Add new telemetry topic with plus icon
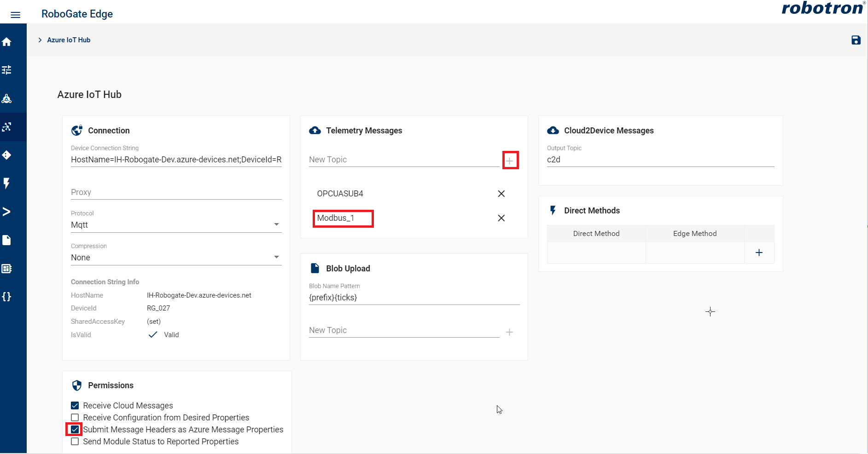The width and height of the screenshot is (868, 454). [x=510, y=161]
